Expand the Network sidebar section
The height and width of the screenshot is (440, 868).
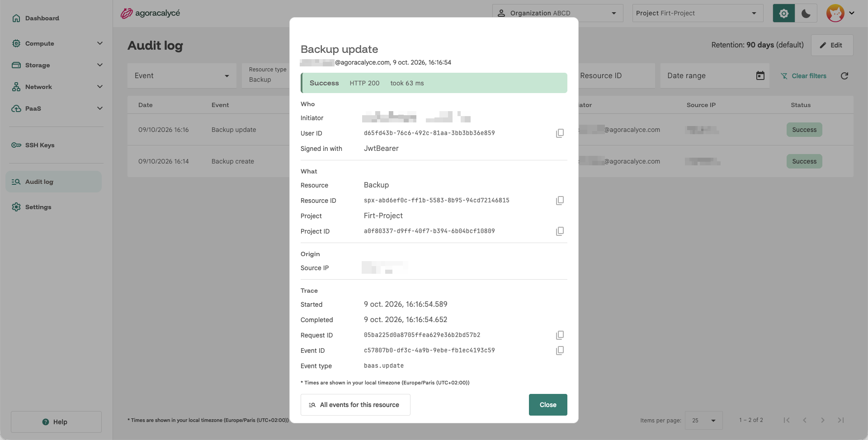click(x=57, y=87)
